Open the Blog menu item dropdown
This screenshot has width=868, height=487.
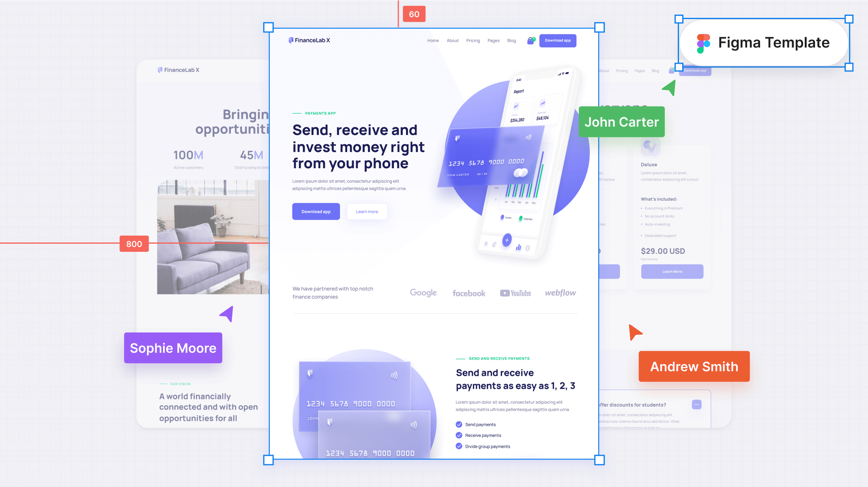[511, 41]
